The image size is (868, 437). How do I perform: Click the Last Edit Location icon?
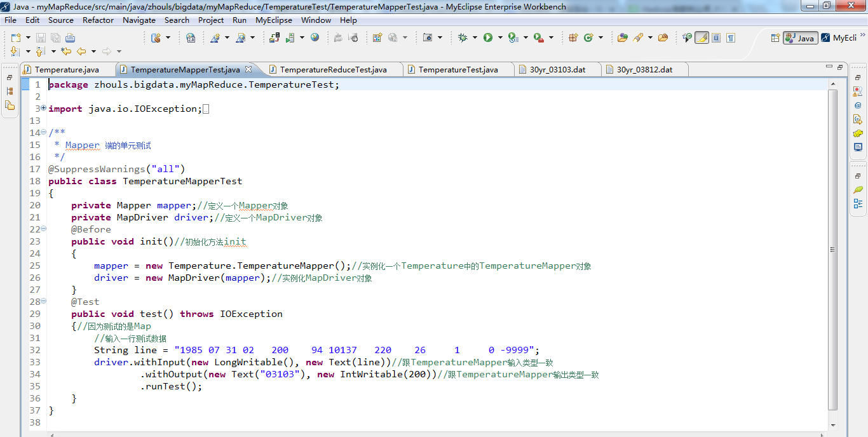coord(66,51)
